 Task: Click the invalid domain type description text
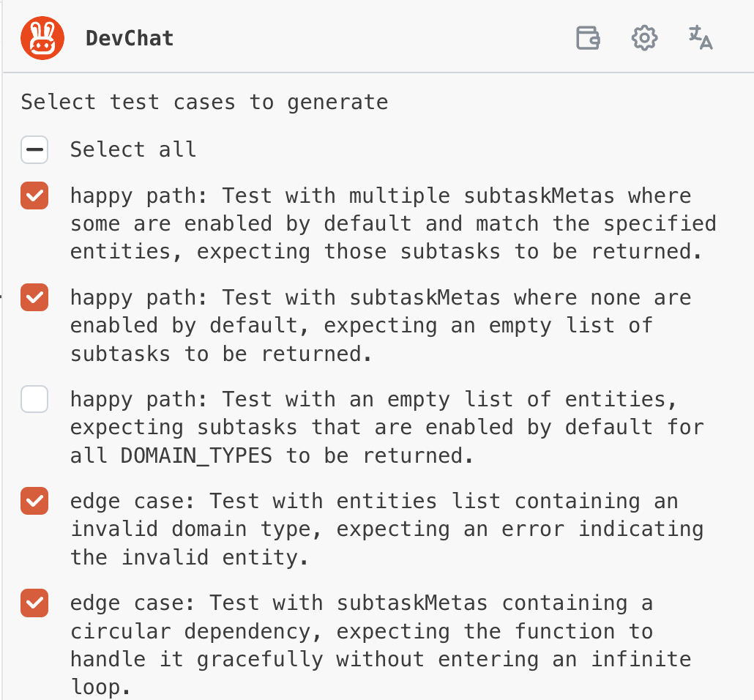tap(387, 529)
